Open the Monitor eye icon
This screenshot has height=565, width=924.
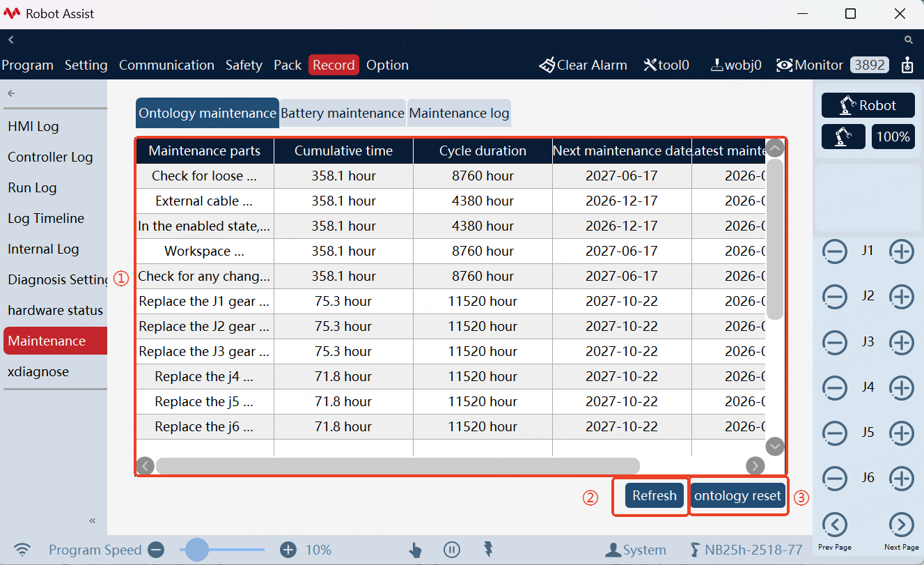[x=785, y=65]
